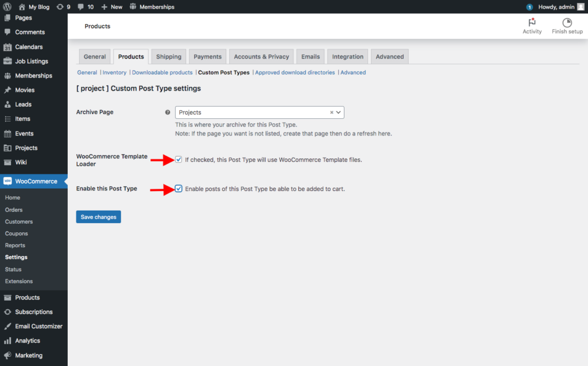Select the Custom Post Types sub-section
Viewport: 588px width, 366px height.
[223, 73]
